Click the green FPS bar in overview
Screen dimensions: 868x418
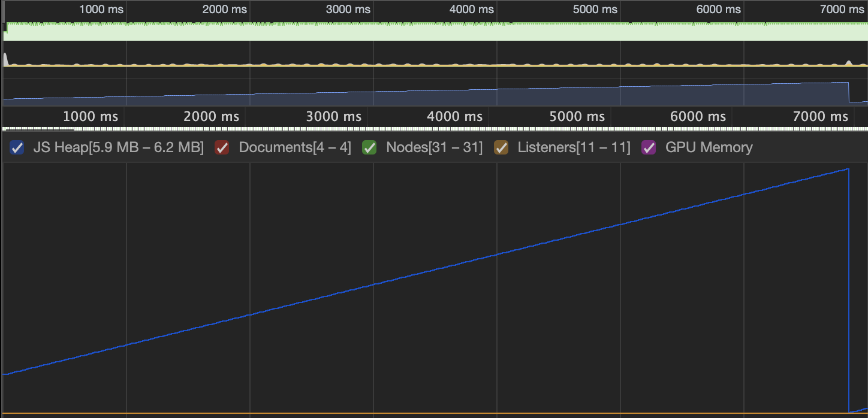435,32
